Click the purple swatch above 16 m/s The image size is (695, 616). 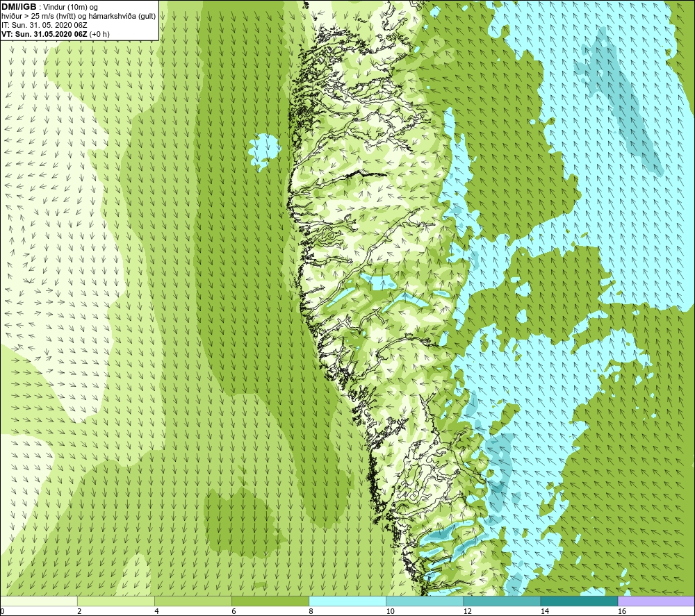pyautogui.click(x=656, y=601)
